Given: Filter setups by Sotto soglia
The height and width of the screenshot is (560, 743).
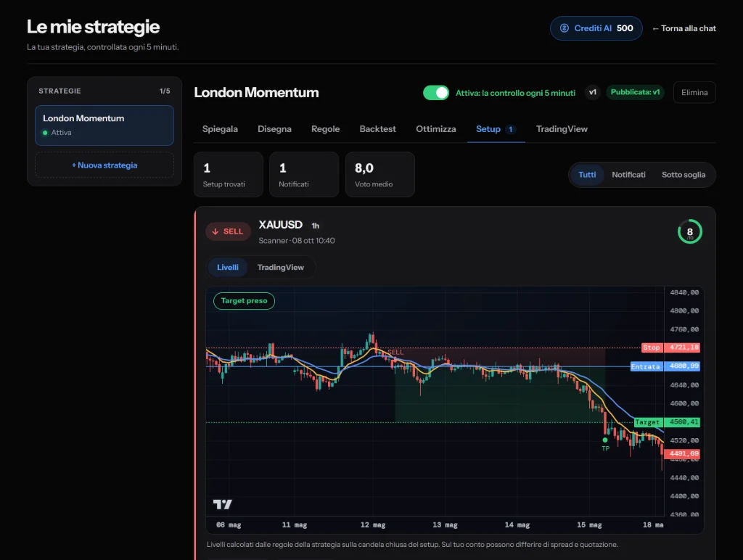Looking at the screenshot, I should pyautogui.click(x=684, y=175).
